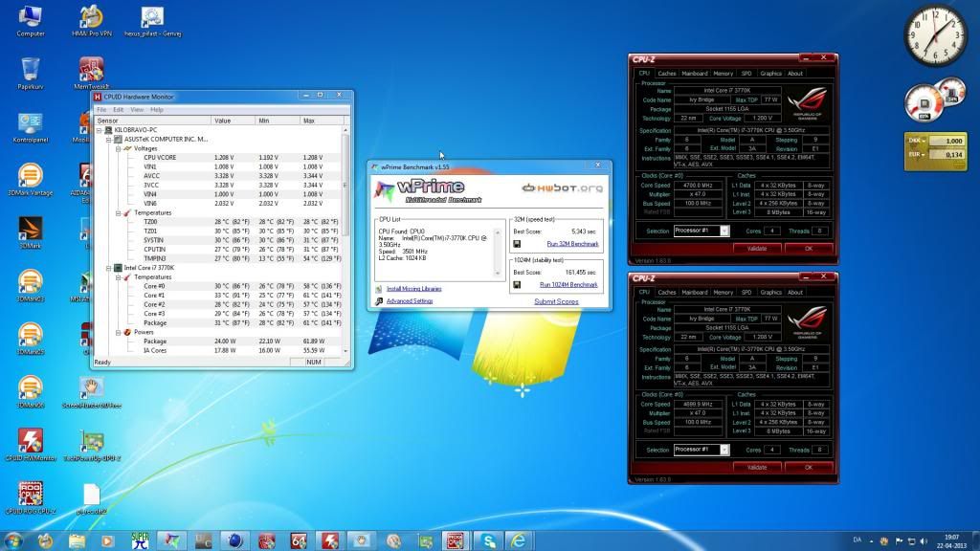Collapse the ASUSTeK COMPUTER INC. node
The height and width of the screenshot is (551, 980).
[109, 140]
